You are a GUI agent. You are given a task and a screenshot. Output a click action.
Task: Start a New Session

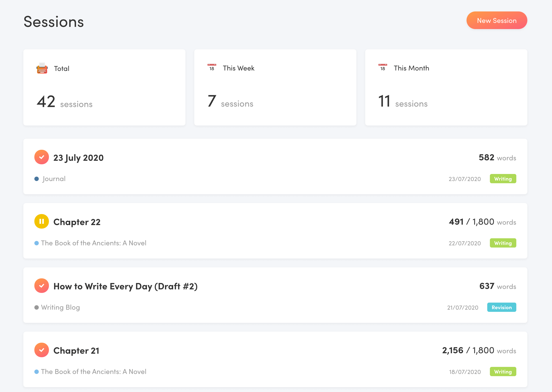tap(496, 20)
